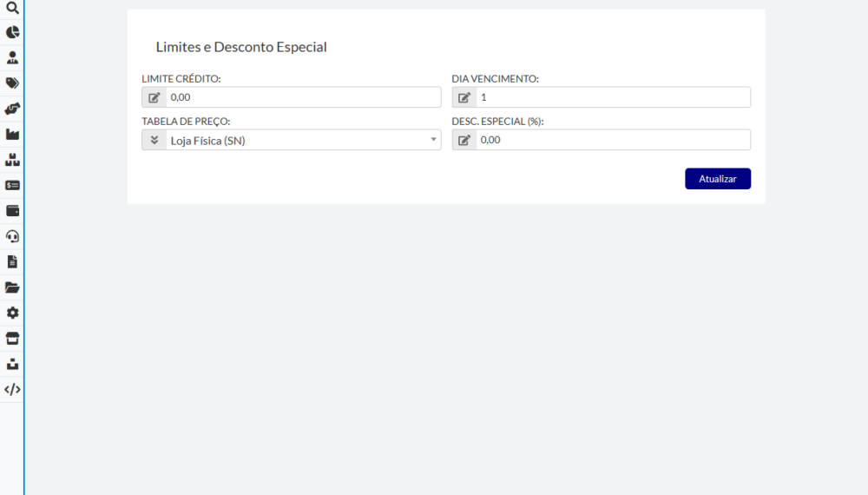Open the code brackets sidebar icon
This screenshot has width=868, height=495.
pos(12,389)
